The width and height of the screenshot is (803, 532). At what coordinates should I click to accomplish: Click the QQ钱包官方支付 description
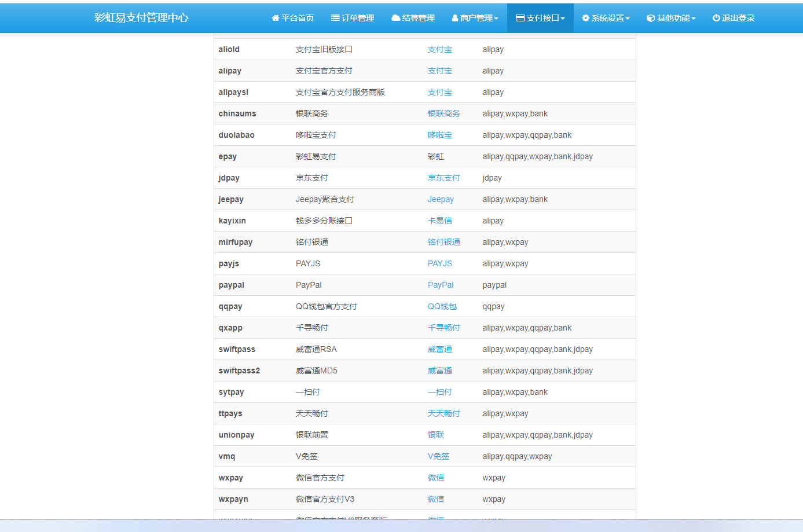pos(327,307)
